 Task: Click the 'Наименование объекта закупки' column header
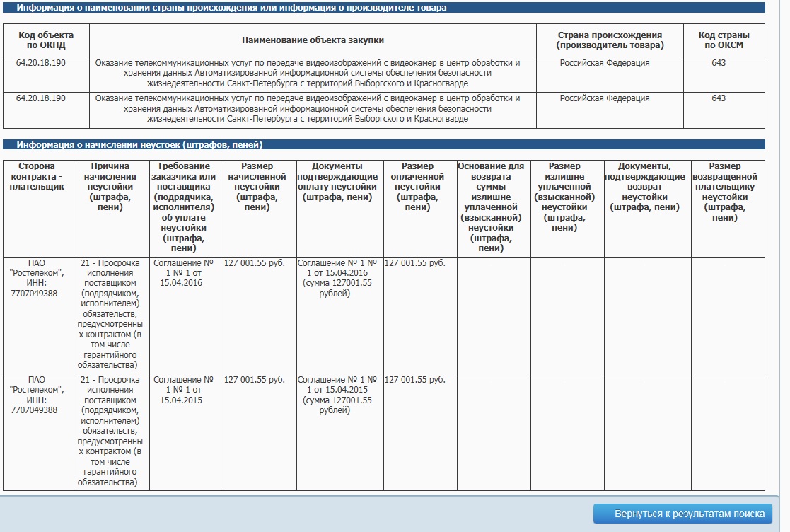click(x=313, y=40)
